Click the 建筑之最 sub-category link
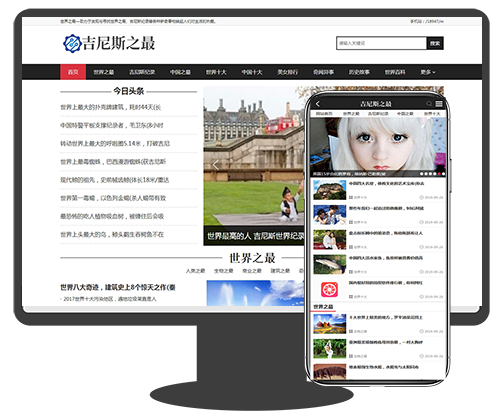This screenshot has height=411, width=500. click(280, 271)
